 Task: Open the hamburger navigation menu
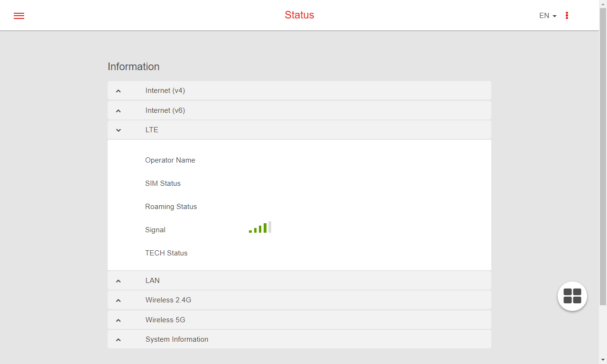[19, 16]
